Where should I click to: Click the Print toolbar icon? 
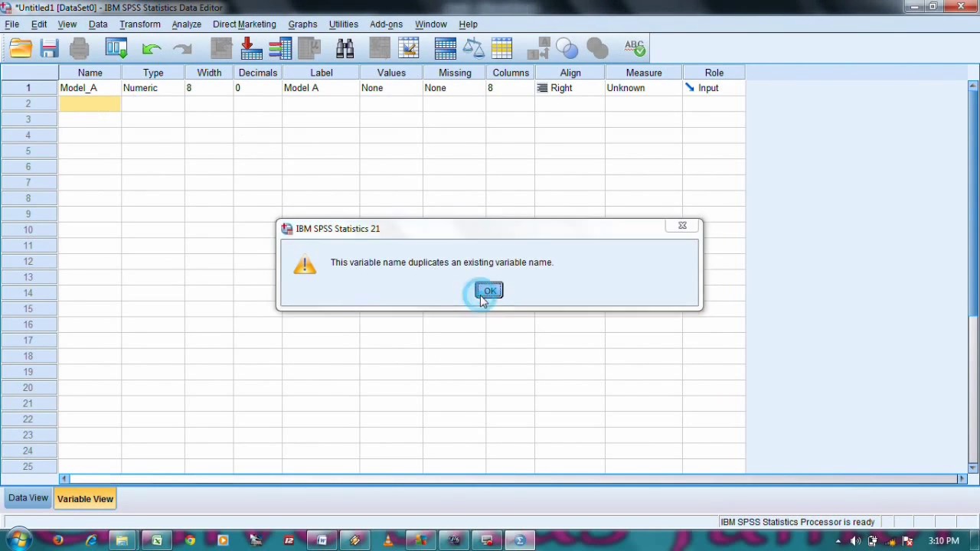[79, 49]
